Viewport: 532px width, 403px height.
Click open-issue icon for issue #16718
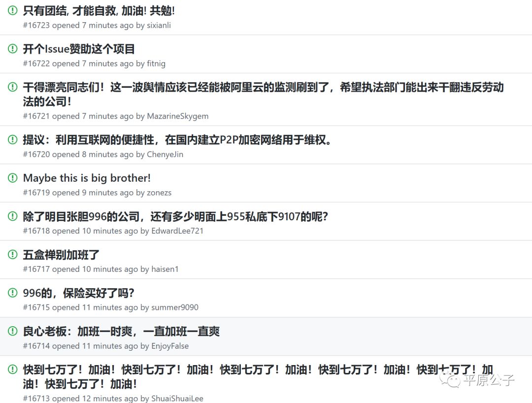pos(12,216)
